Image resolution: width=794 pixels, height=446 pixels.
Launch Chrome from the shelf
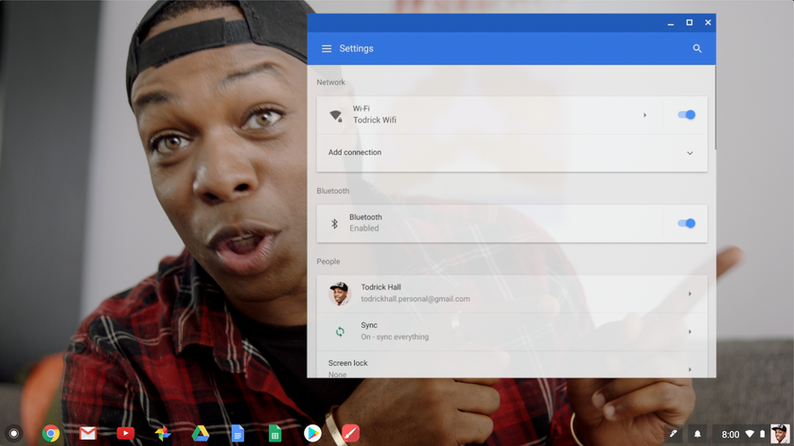(51, 433)
